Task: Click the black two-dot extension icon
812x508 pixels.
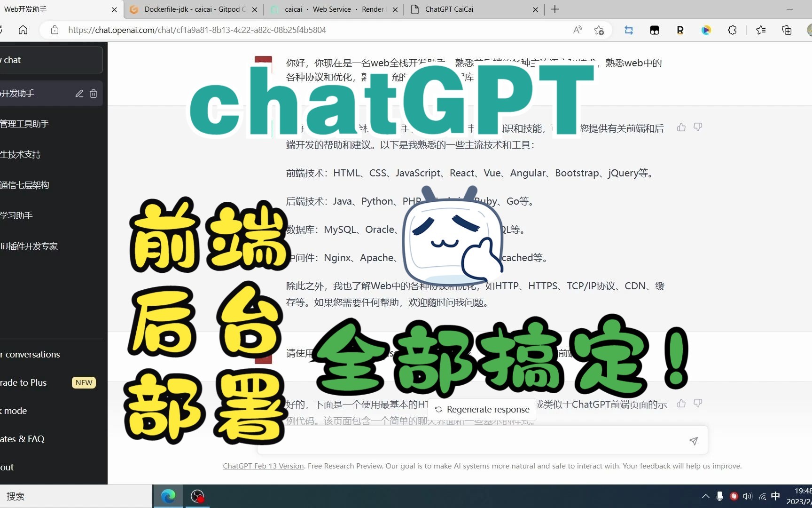Action: coord(655,30)
